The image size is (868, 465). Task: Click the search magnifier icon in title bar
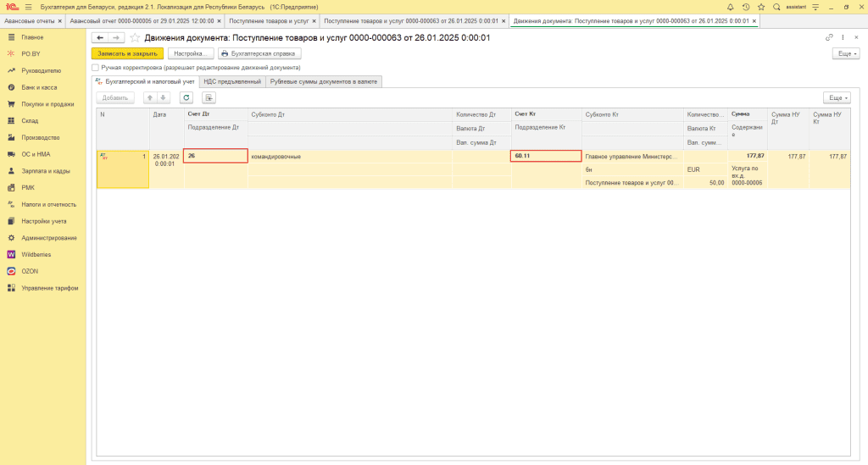776,7
